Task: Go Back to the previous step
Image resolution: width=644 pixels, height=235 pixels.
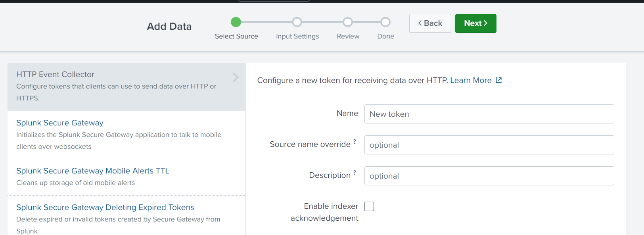Action: tap(430, 23)
